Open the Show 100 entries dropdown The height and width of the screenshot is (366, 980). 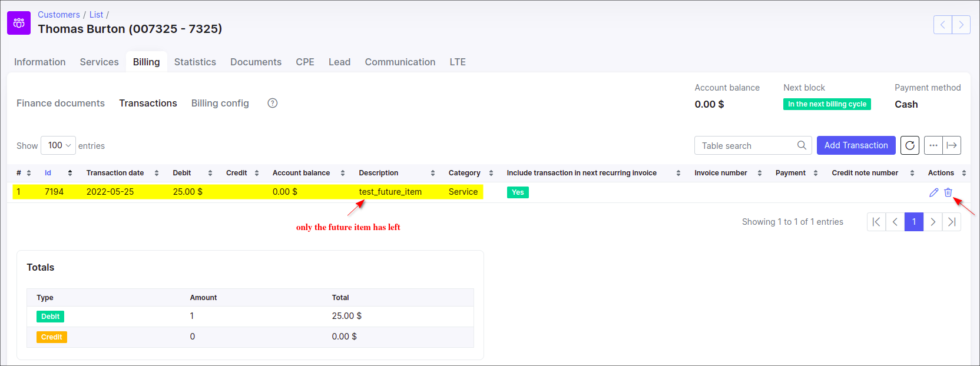tap(58, 145)
